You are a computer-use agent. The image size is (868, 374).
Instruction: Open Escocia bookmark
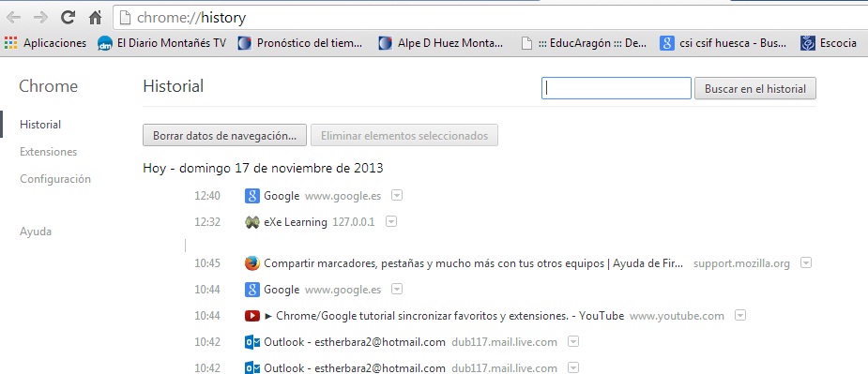coord(829,42)
